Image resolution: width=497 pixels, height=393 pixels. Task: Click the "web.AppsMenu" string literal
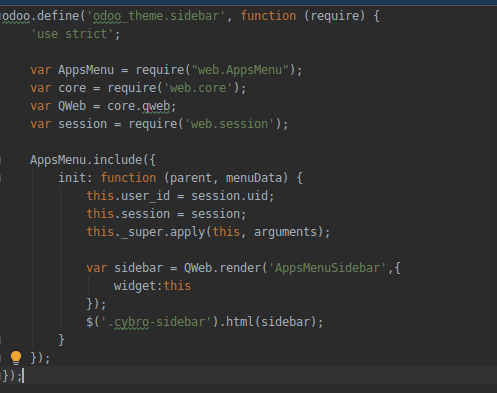pos(240,70)
